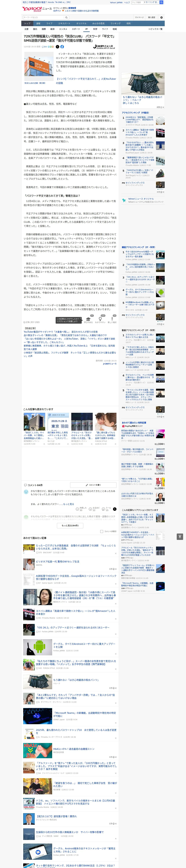Open the リンク related article about YouTuber

coord(86,81)
